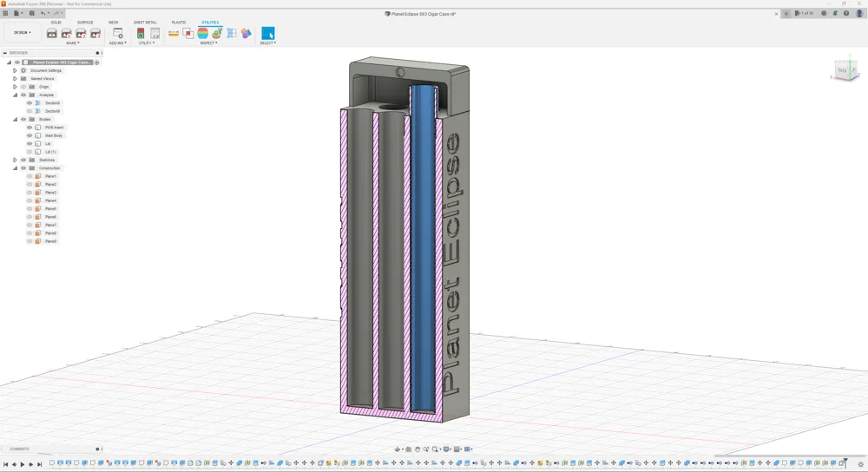Click the Redo arrow
Image resolution: width=868 pixels, height=472 pixels.
coord(56,13)
